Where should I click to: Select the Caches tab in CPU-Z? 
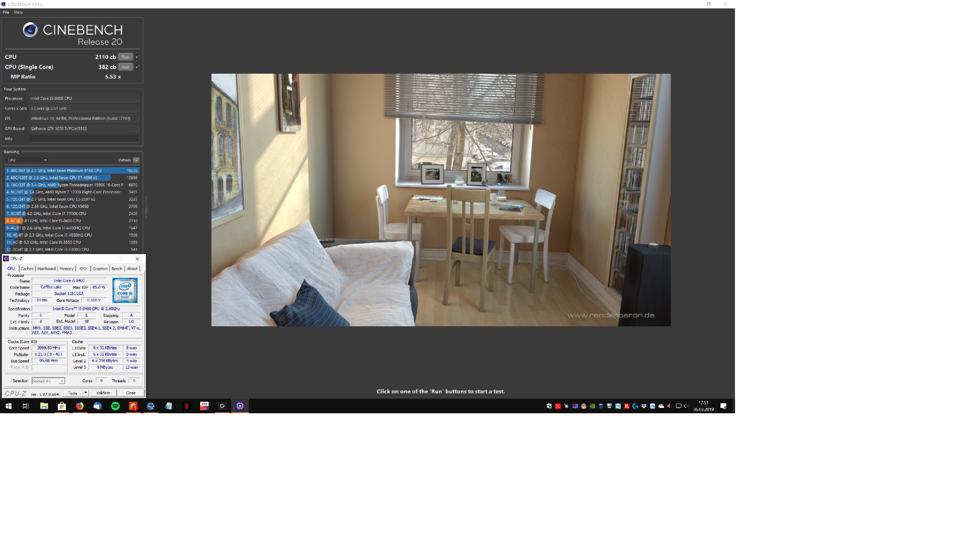[26, 269]
